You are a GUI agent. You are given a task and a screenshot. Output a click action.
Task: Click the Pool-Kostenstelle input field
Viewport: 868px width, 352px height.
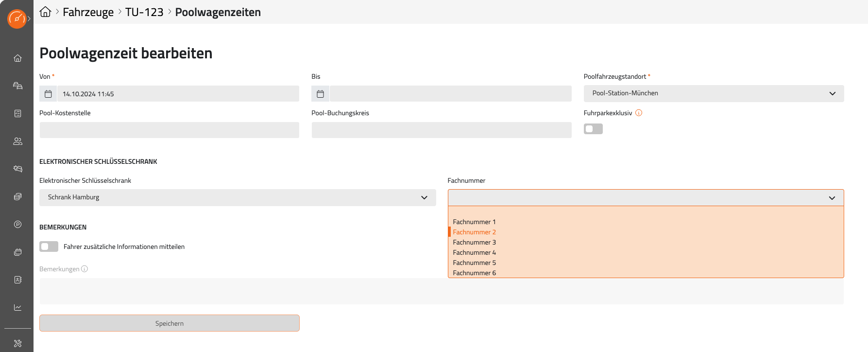click(169, 130)
